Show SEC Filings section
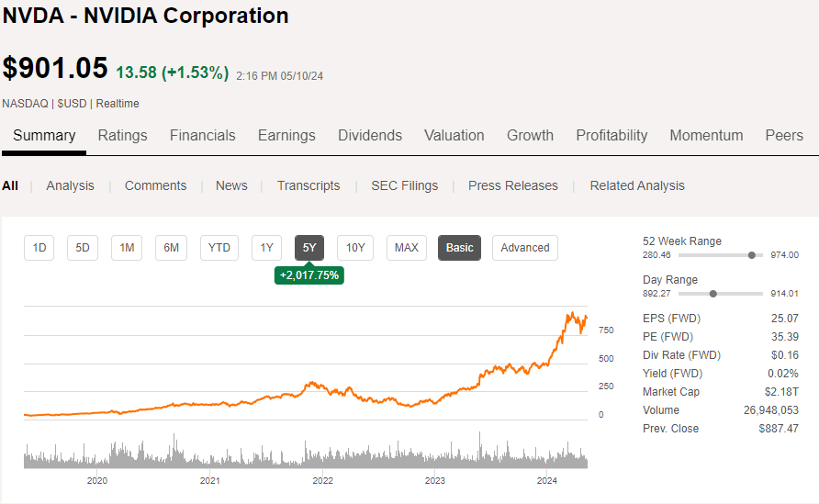 point(404,185)
